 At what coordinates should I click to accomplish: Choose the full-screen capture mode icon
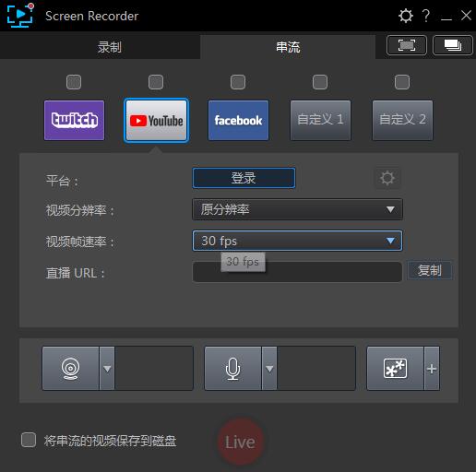coord(407,45)
